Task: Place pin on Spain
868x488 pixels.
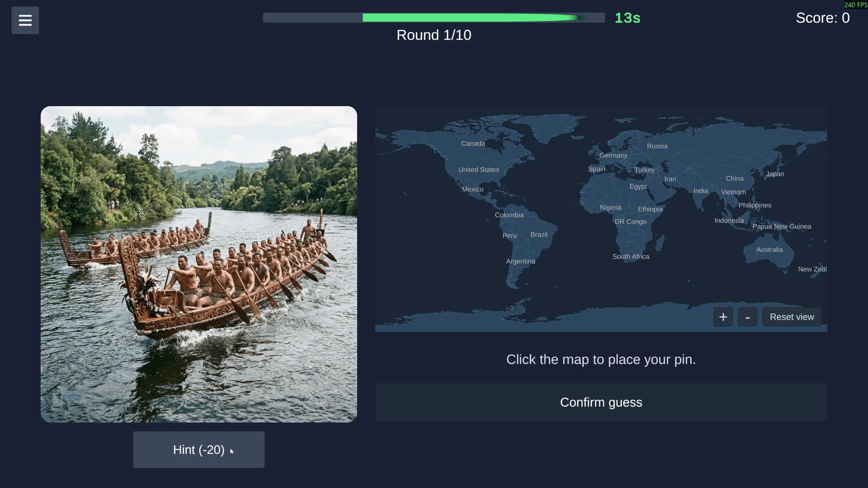Action: pyautogui.click(x=597, y=169)
